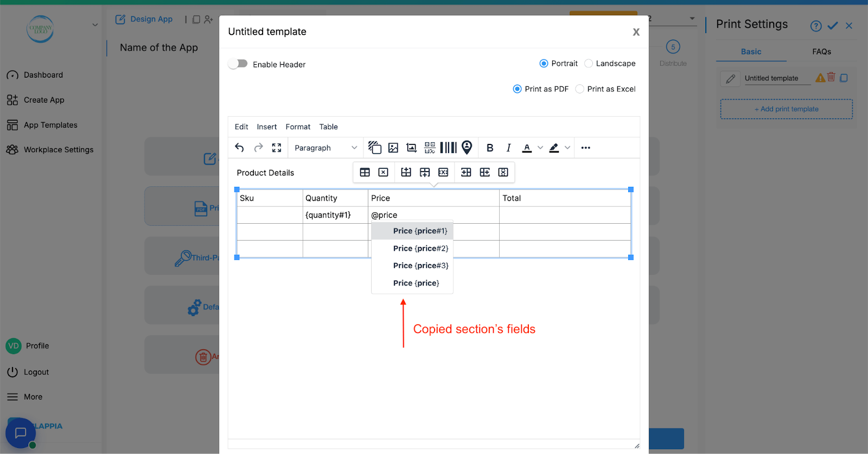Select Portrait orientation
Viewport: 868px width, 454px height.
[x=544, y=64]
